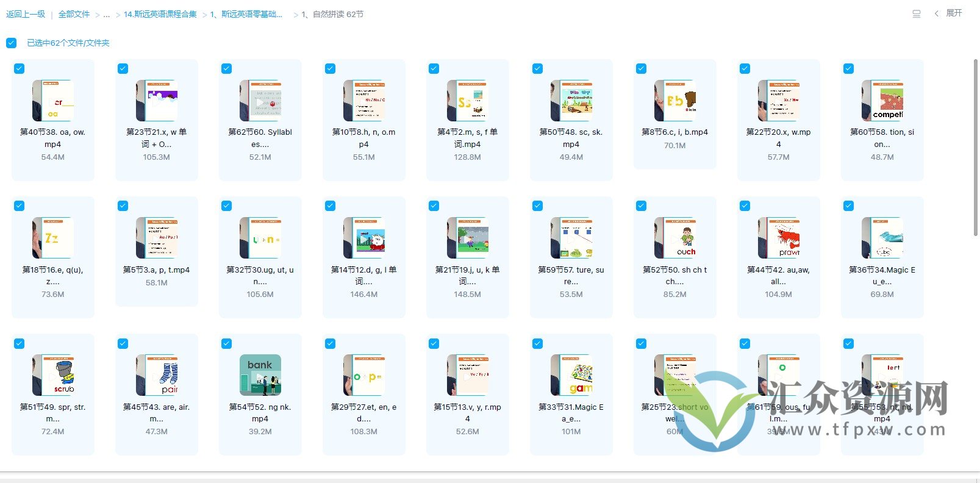Open the 第8节6.c, i, b.mp4 video icon
The height and width of the screenshot is (483, 980).
[x=675, y=101]
